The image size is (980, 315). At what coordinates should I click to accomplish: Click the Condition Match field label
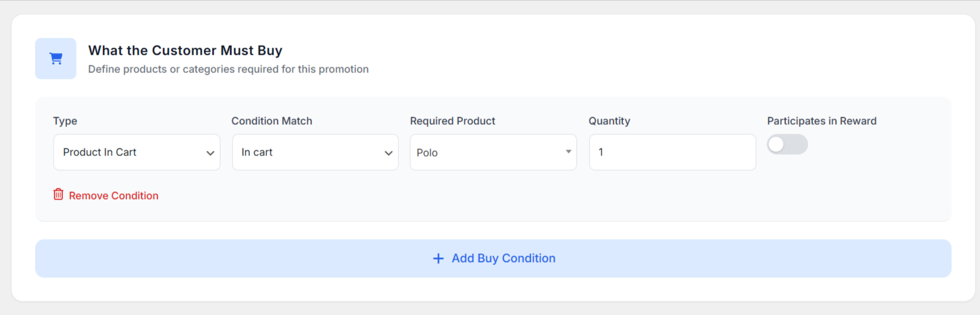(x=272, y=121)
